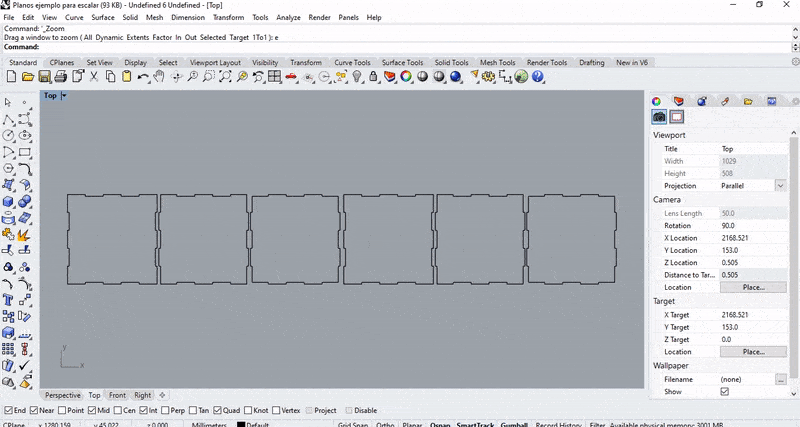
Task: Enable the Knot osnap checkbox
Action: 248,410
